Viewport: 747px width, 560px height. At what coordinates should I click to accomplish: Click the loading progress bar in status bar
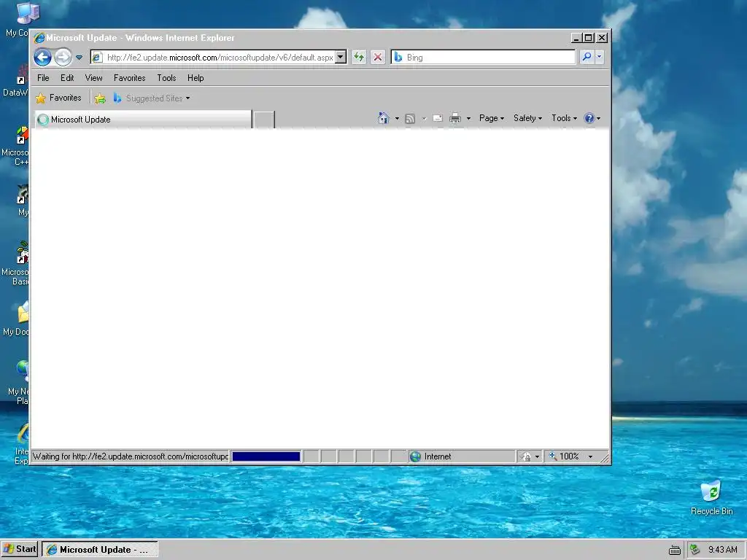click(266, 456)
